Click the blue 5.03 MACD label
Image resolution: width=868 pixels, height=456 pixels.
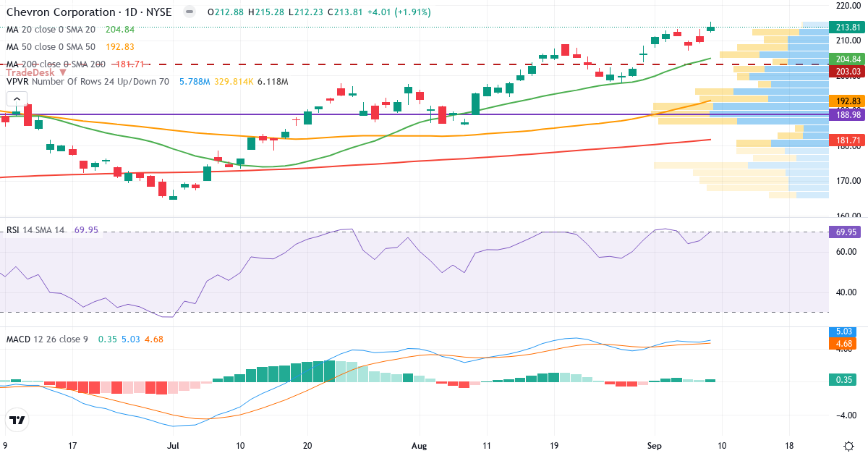click(842, 331)
